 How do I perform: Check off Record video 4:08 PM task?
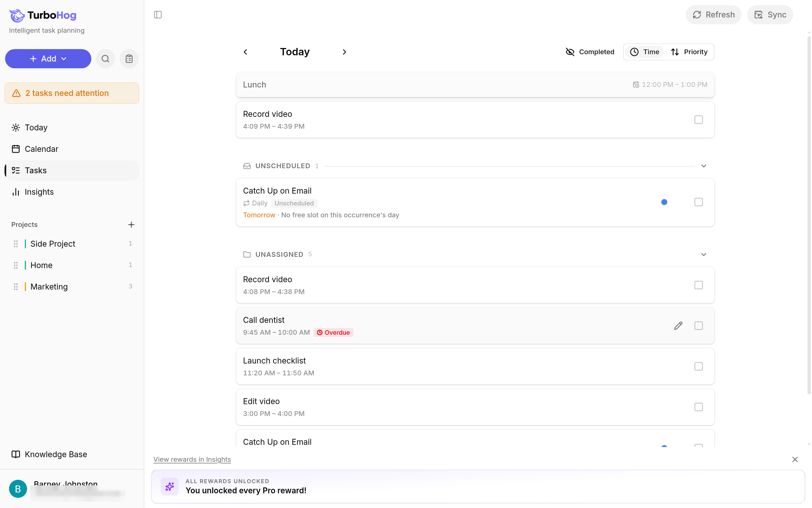(699, 285)
